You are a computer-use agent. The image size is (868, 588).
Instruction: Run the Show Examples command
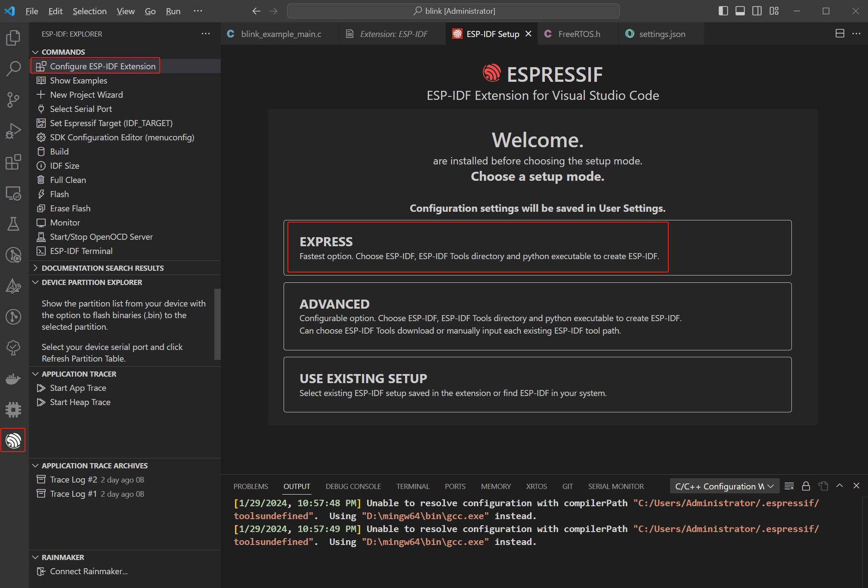(x=125, y=80)
